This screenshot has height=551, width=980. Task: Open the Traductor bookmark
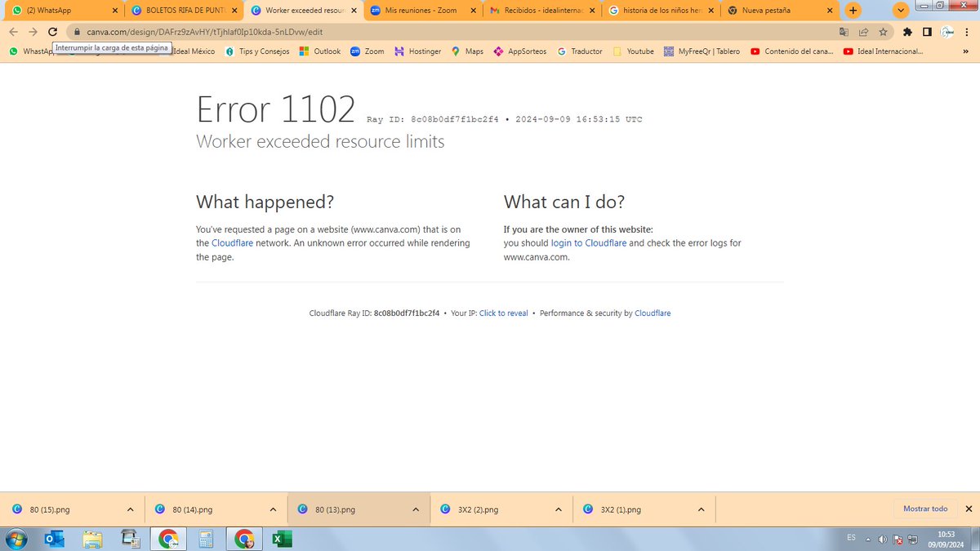[580, 51]
